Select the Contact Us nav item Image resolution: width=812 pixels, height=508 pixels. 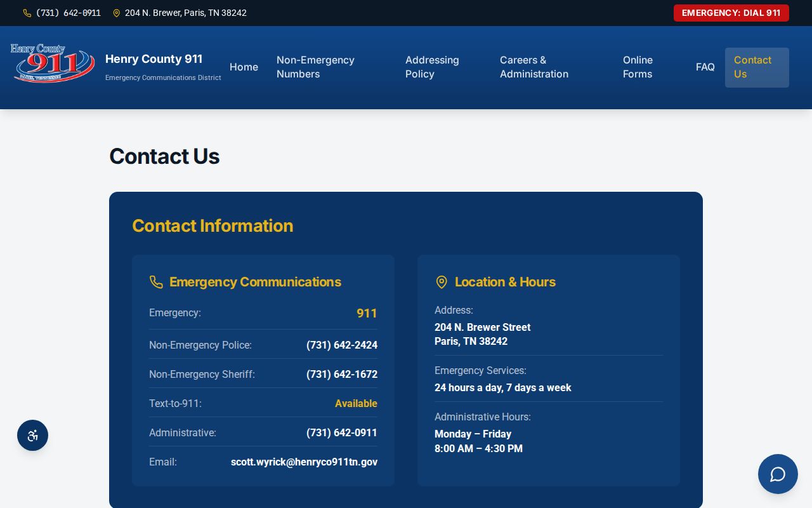point(757,67)
